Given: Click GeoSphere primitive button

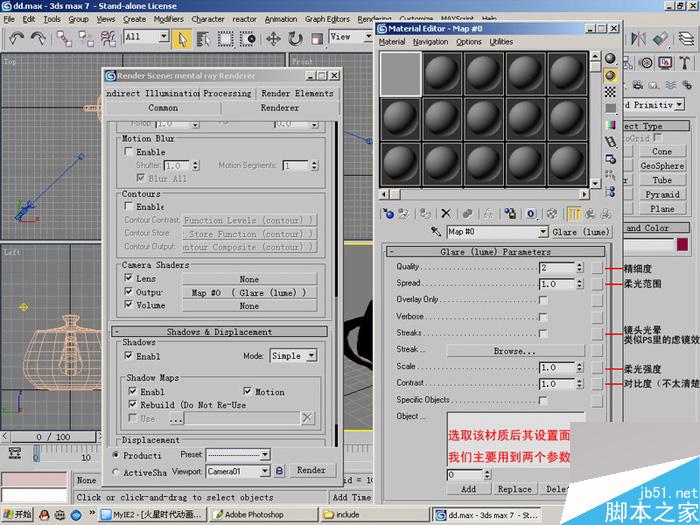Looking at the screenshot, I should pos(662,166).
